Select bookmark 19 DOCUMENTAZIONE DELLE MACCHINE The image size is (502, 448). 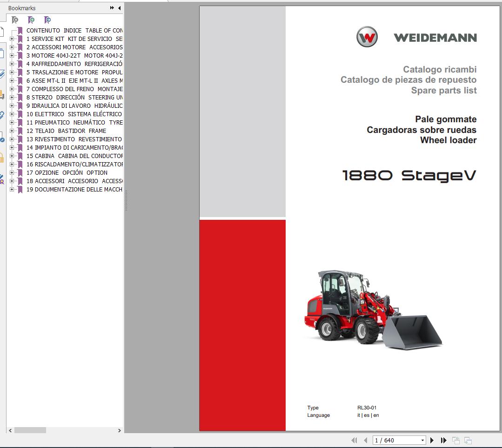tap(74, 189)
